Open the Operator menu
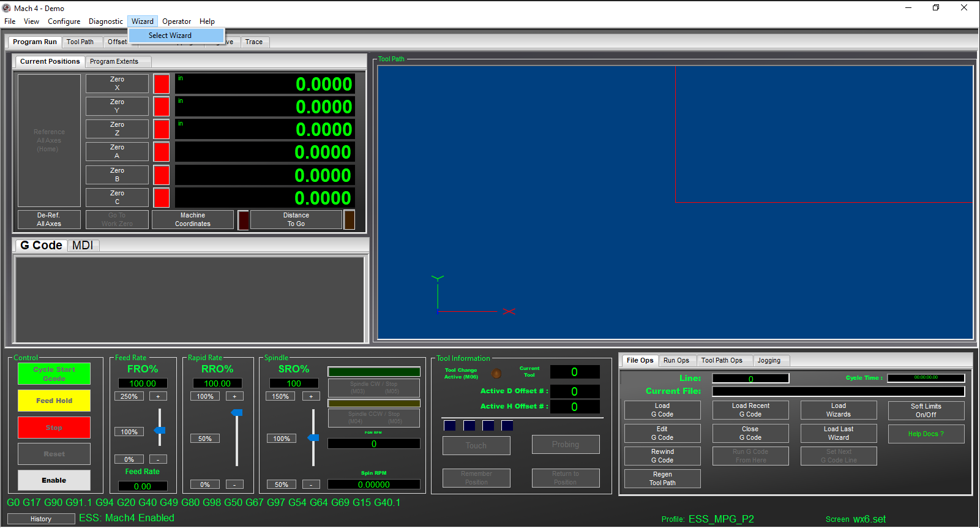Image resolution: width=980 pixels, height=528 pixels. tap(177, 21)
